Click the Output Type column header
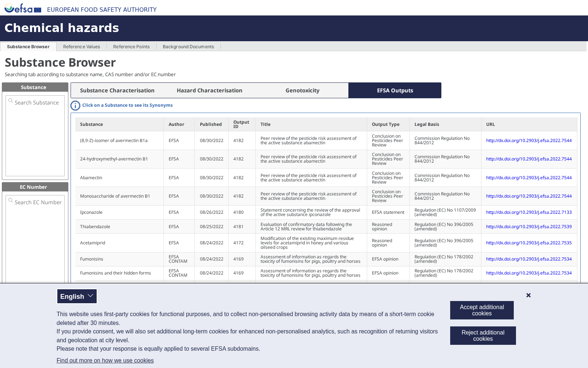The image size is (588, 368). pyautogui.click(x=388, y=124)
